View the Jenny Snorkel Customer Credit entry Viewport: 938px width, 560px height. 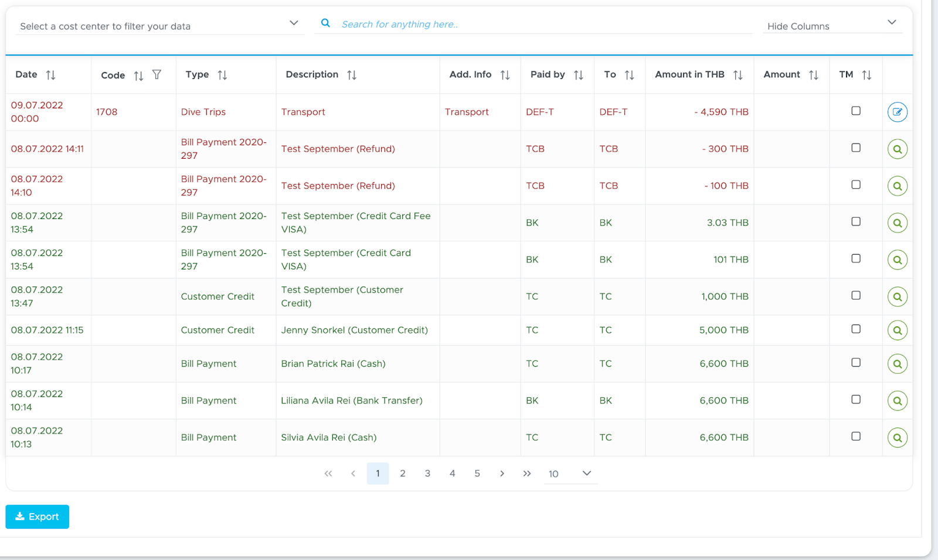[x=898, y=330]
